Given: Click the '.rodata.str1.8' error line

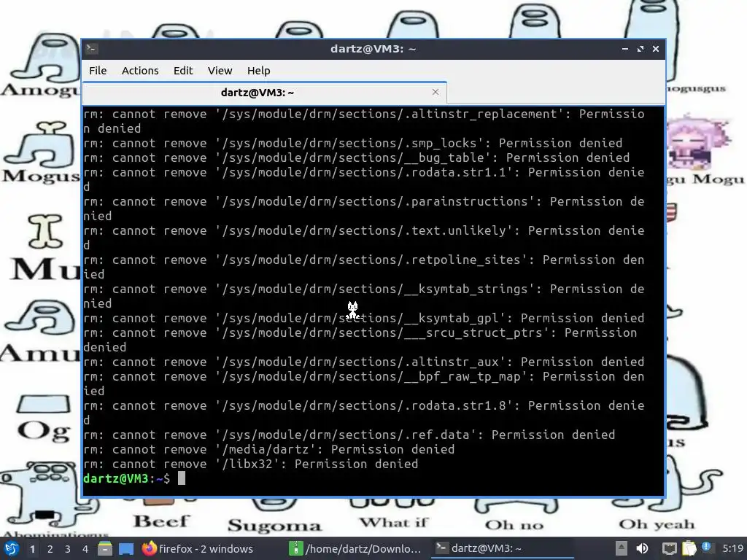Looking at the screenshot, I should (x=364, y=413).
